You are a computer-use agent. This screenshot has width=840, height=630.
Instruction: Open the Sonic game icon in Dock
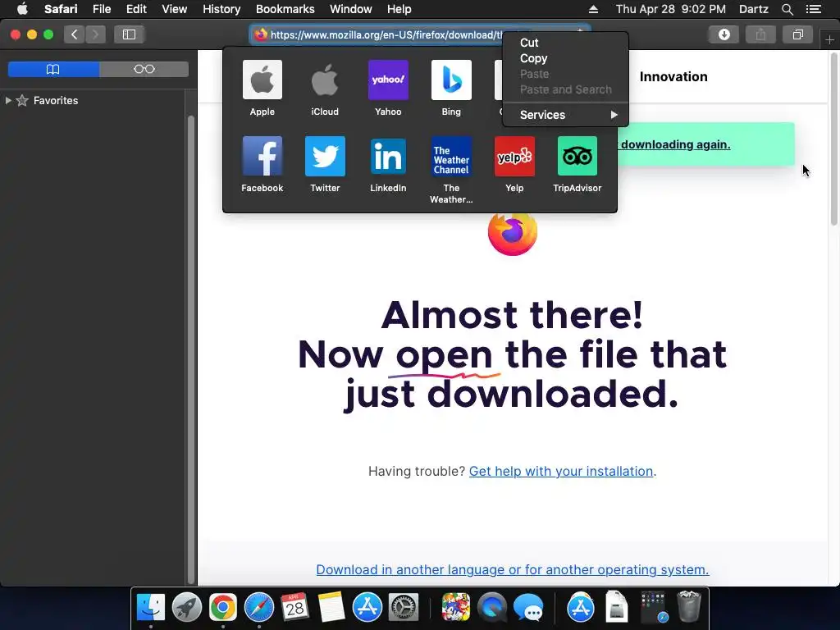pos(456,608)
